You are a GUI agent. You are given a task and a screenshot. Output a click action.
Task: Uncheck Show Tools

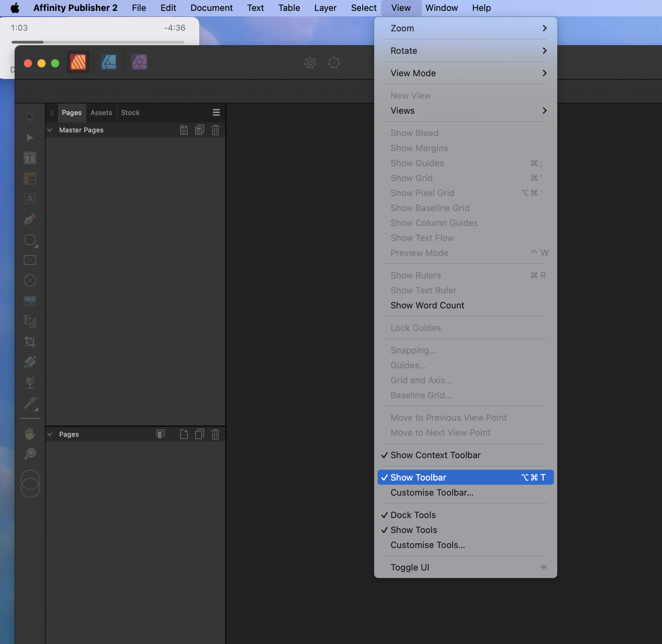point(465,530)
